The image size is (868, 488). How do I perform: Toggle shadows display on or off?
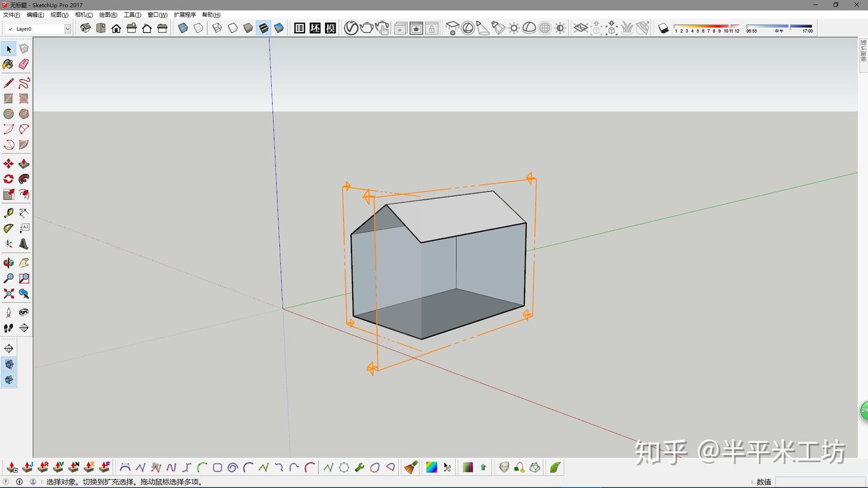(663, 28)
